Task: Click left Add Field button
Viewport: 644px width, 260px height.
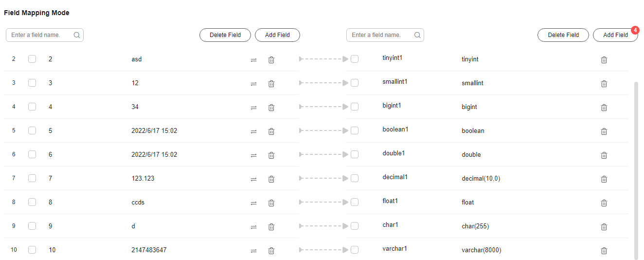Action: (x=277, y=35)
